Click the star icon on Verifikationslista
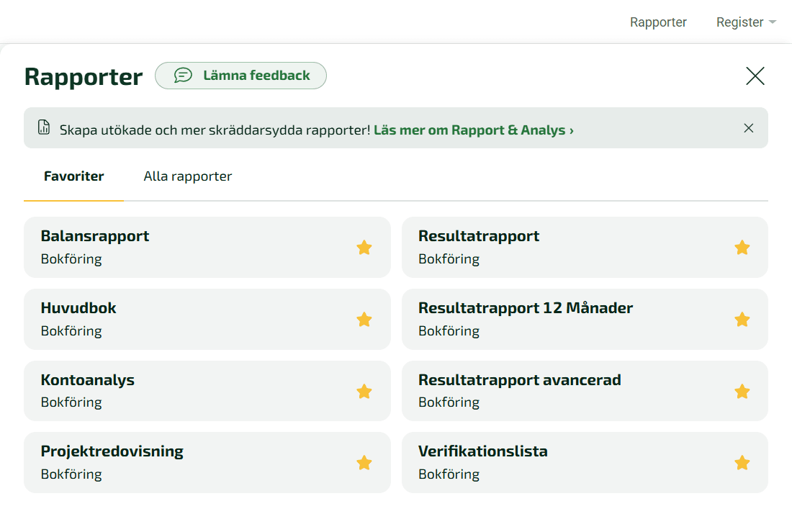 (742, 463)
